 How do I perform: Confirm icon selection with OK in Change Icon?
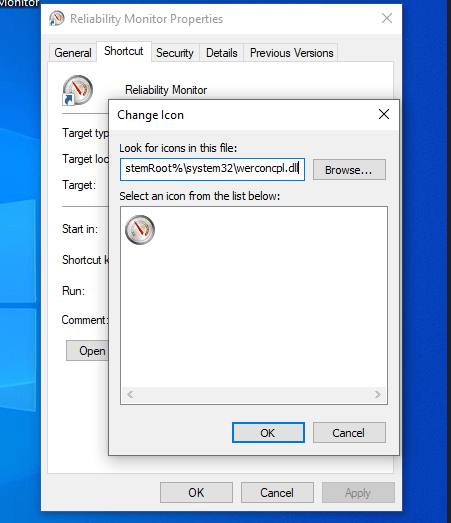tap(268, 433)
